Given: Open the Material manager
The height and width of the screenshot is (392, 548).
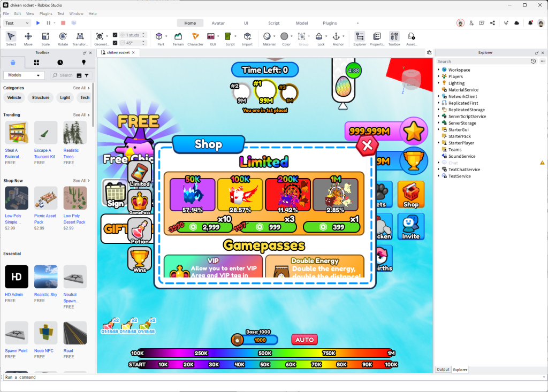Looking at the screenshot, I should click(x=267, y=36).
